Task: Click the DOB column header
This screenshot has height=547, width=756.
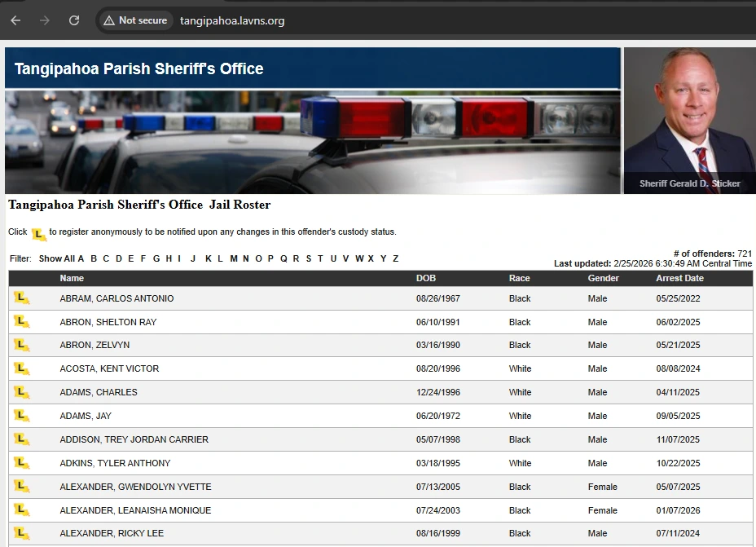Action: [426, 278]
